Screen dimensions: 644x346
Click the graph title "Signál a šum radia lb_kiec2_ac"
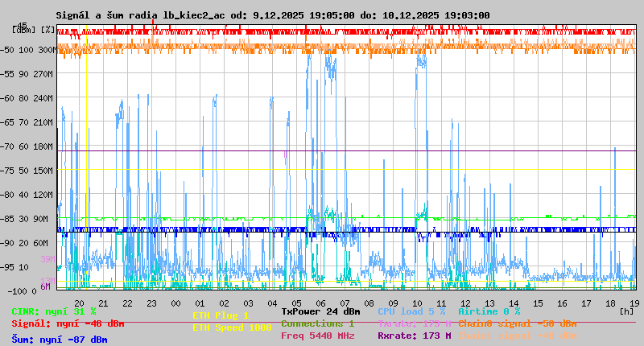point(140,15)
